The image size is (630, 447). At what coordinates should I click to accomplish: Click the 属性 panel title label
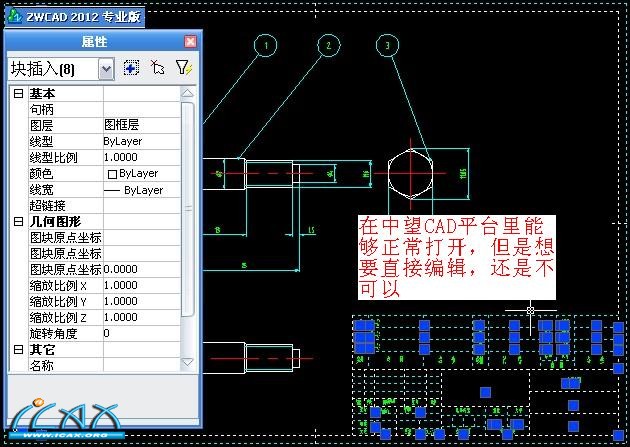(94, 41)
